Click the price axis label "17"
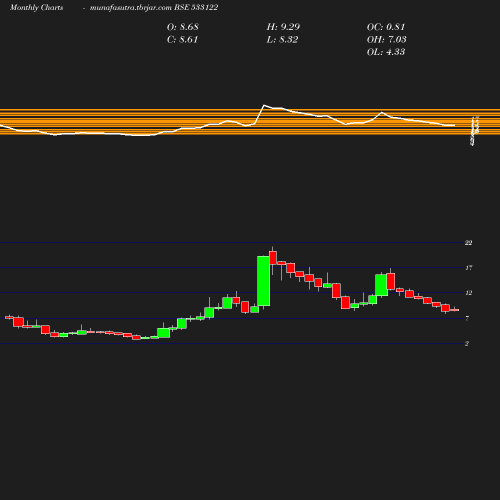The height and width of the screenshot is (500, 500). click(x=468, y=268)
